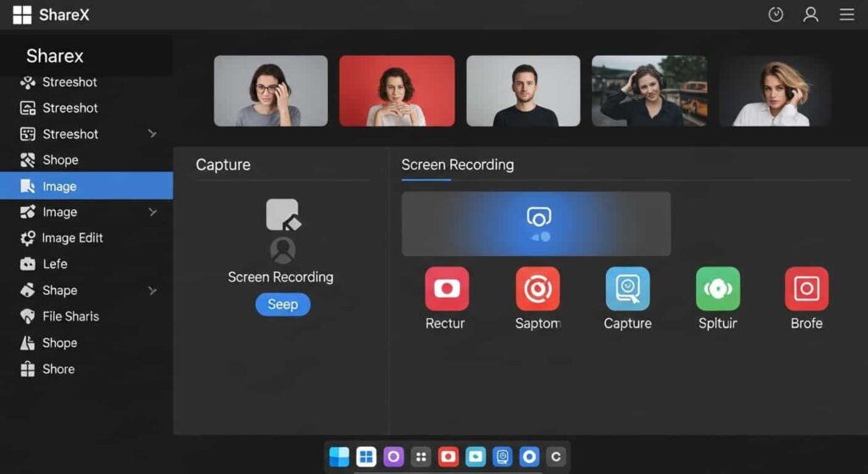Click the icon on highlighted Image row
Screen dimensions: 868x474
(x=28, y=186)
